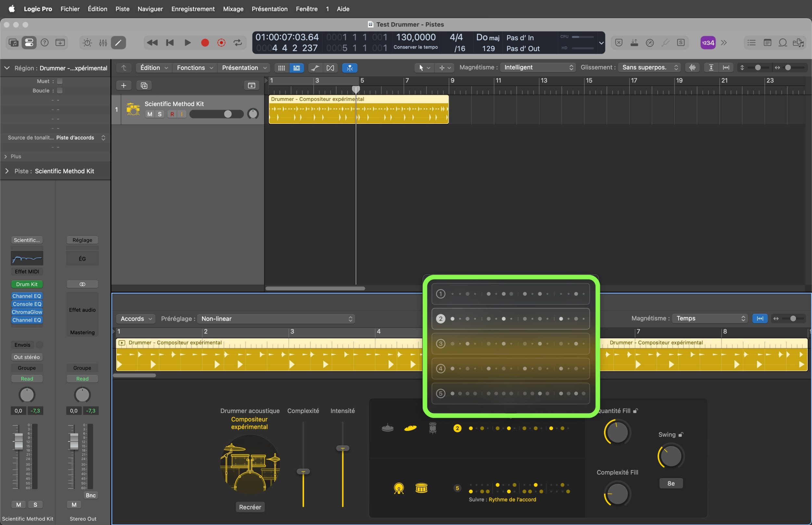Open the Préréglage Non-linear dropdown
812x525 pixels.
276,319
